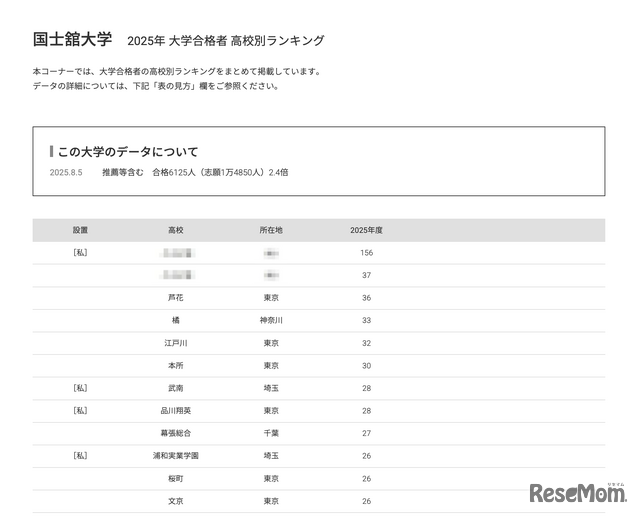
Task: Select the value 30
Action: pyautogui.click(x=367, y=366)
